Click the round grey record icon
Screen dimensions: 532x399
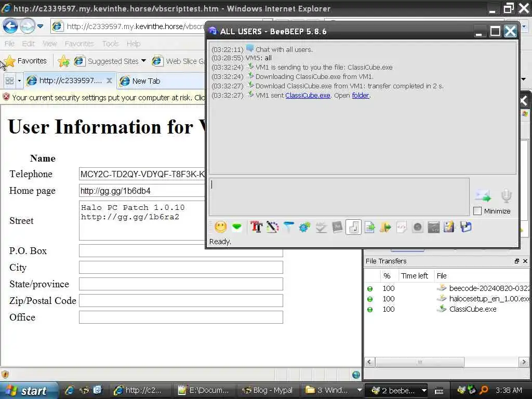pyautogui.click(x=418, y=227)
